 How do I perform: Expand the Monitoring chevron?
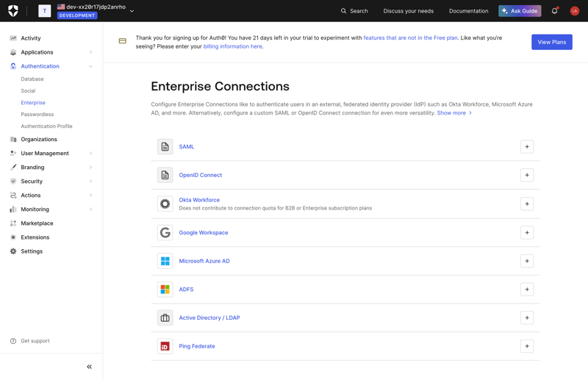[x=90, y=209]
